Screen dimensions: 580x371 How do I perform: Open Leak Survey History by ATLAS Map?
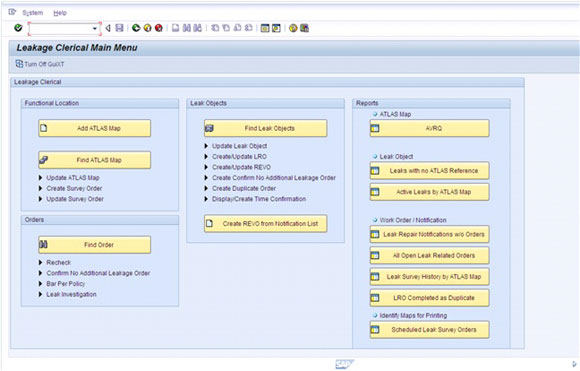(429, 277)
